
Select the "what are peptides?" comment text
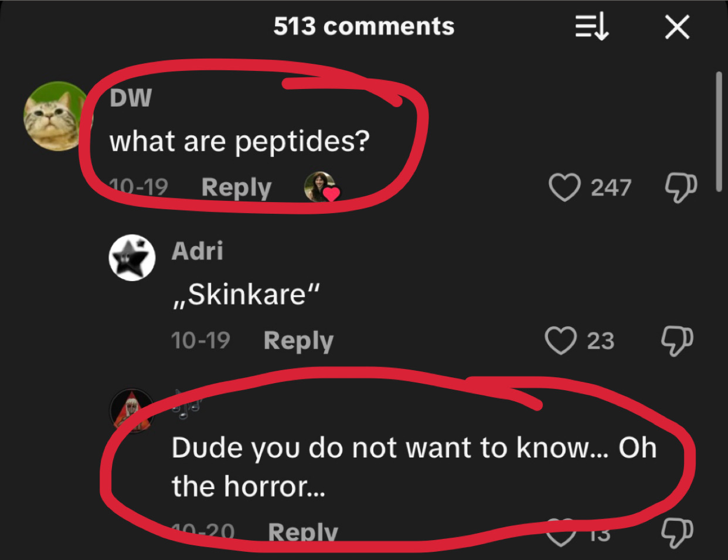[x=239, y=141]
